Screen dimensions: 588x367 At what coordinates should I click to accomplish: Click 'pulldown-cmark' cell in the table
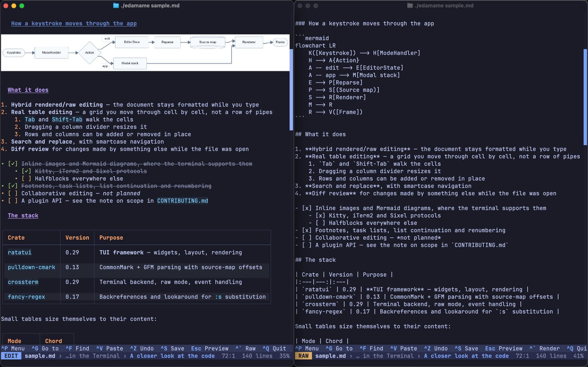pos(32,267)
